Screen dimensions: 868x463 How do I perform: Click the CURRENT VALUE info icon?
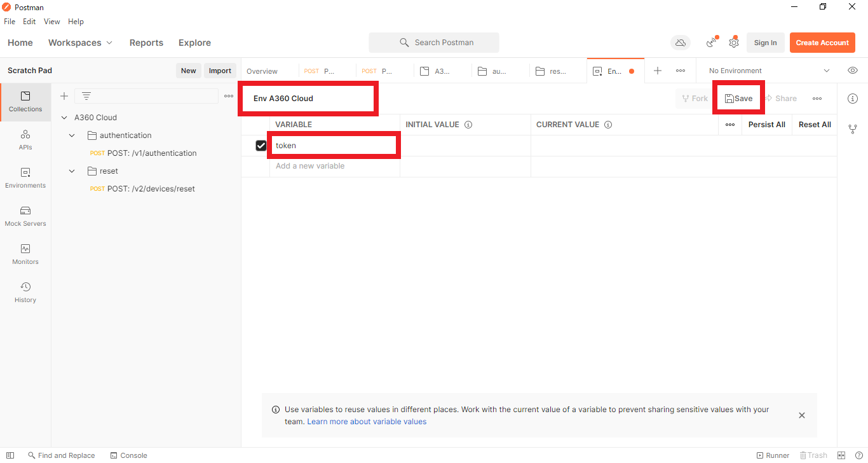pyautogui.click(x=608, y=125)
